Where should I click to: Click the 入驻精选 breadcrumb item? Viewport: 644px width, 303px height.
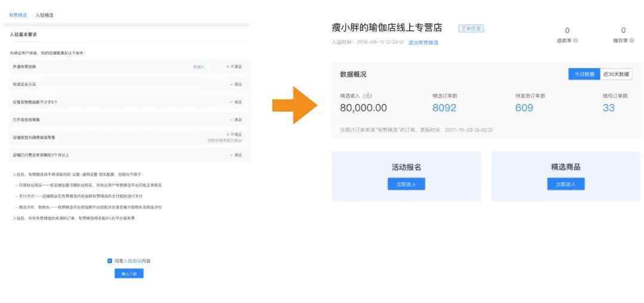[44, 14]
